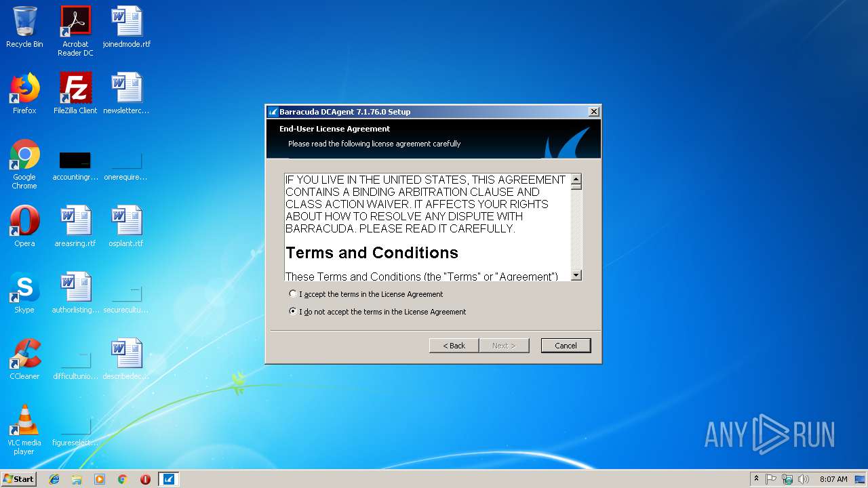
Task: Click the 8:07 AM taskbar clock
Action: [x=833, y=479]
